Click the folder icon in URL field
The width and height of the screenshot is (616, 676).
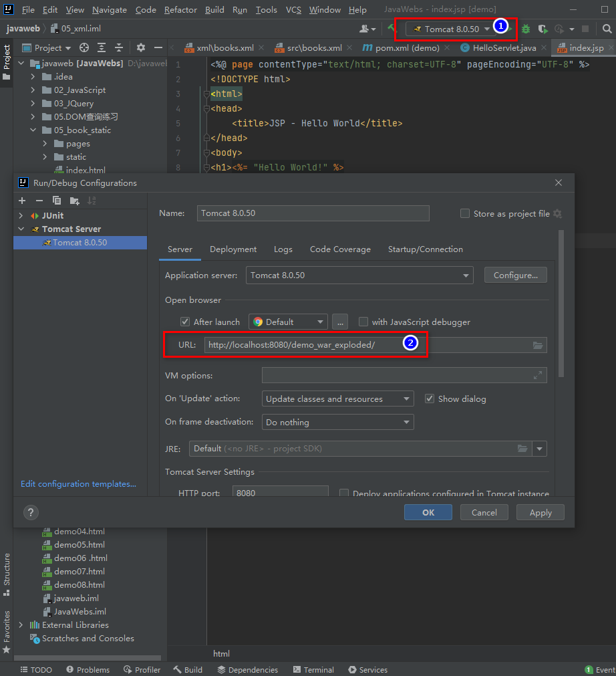click(x=538, y=345)
